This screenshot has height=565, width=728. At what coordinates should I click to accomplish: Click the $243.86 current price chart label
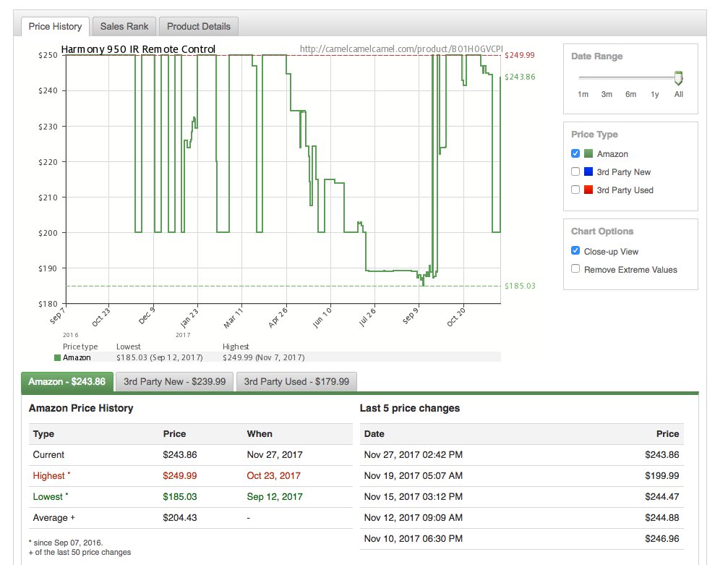point(520,77)
